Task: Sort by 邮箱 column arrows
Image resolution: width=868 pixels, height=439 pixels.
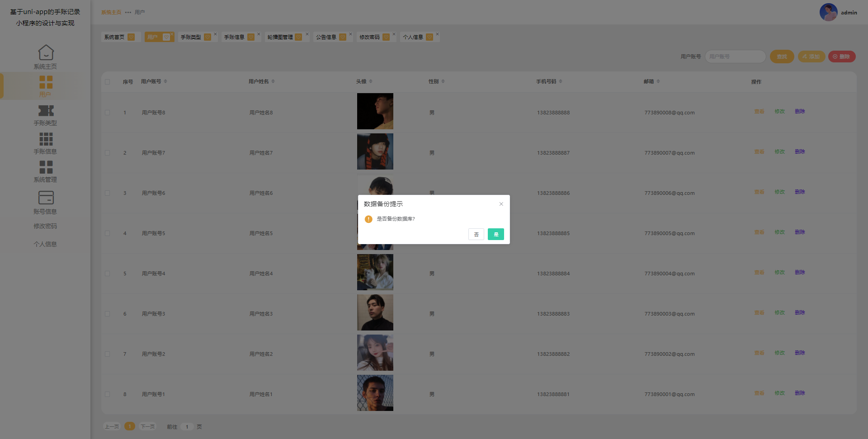Action: pyautogui.click(x=658, y=81)
